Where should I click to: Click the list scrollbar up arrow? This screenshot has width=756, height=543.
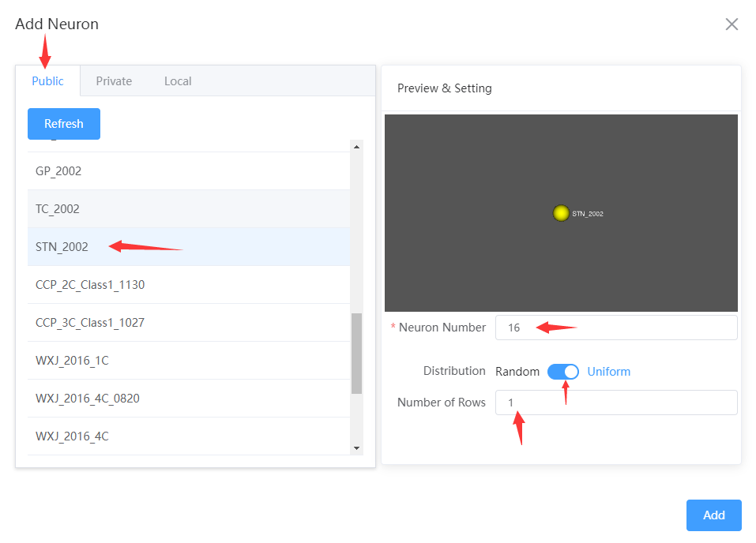point(356,147)
